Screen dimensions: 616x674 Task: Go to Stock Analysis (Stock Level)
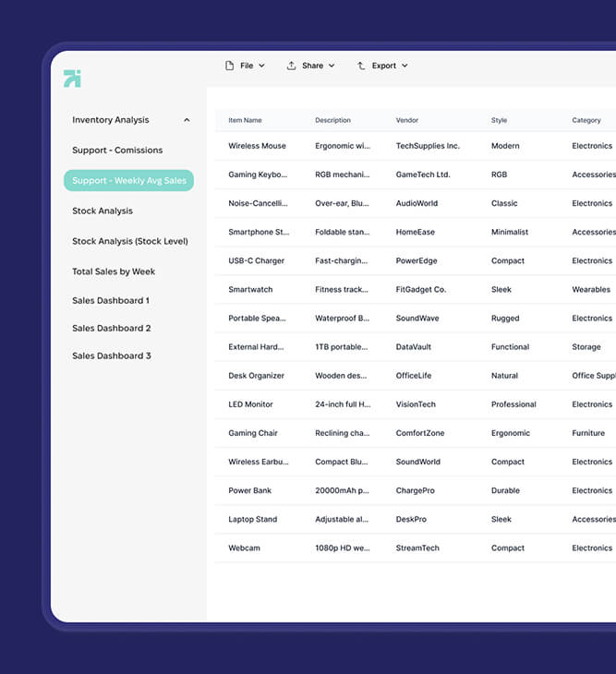click(129, 242)
